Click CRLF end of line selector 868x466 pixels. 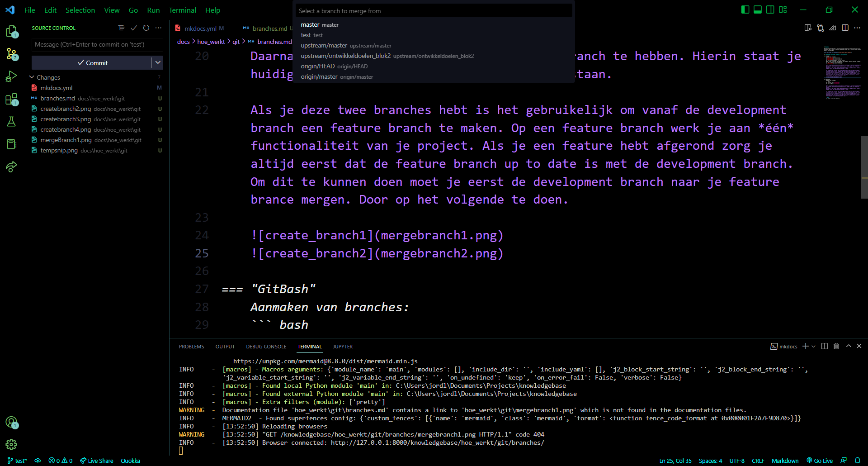point(758,461)
